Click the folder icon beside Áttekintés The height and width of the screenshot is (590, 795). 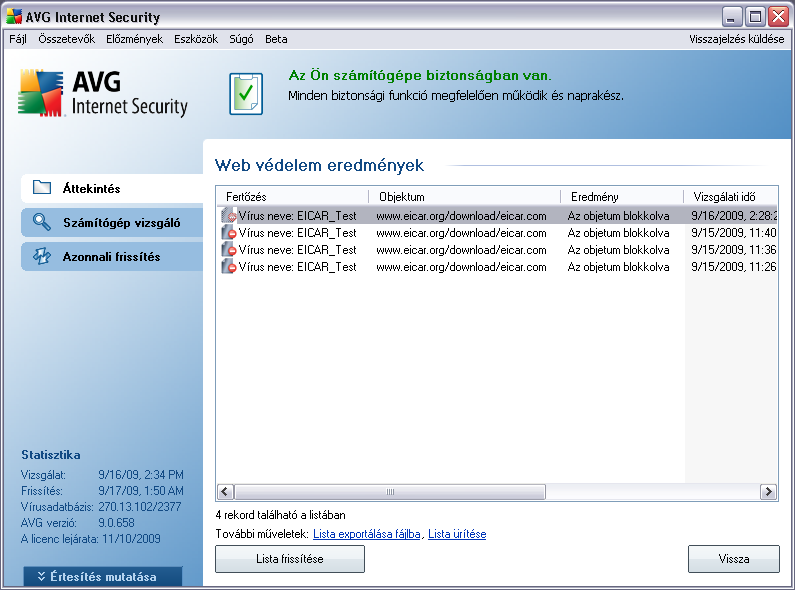tap(42, 188)
